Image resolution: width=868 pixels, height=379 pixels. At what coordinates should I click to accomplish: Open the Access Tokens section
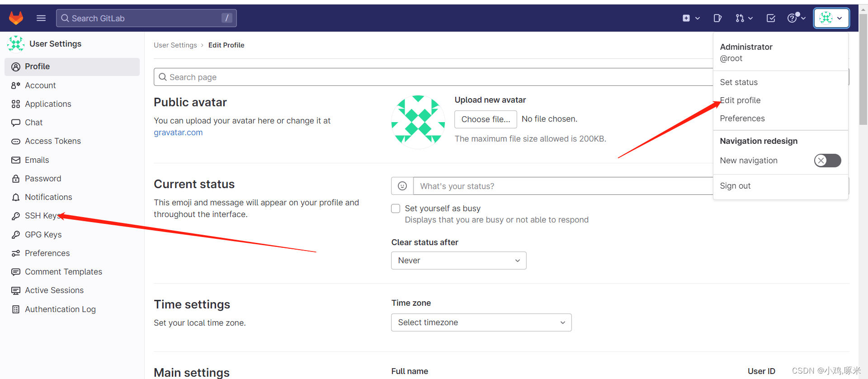click(53, 141)
